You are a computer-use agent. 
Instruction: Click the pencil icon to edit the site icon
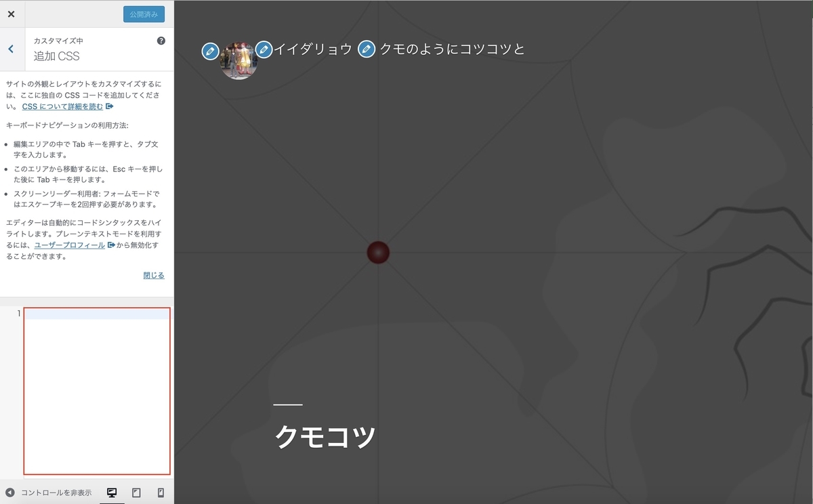210,51
